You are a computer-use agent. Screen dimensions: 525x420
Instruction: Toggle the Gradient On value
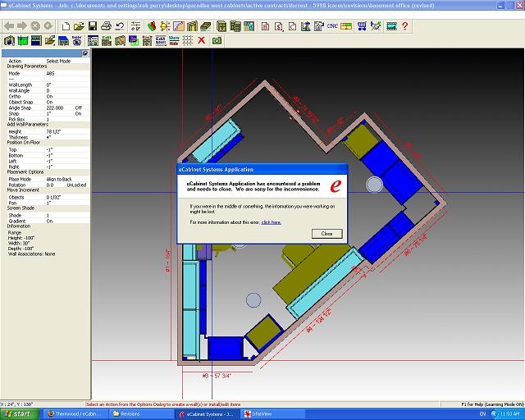click(49, 221)
